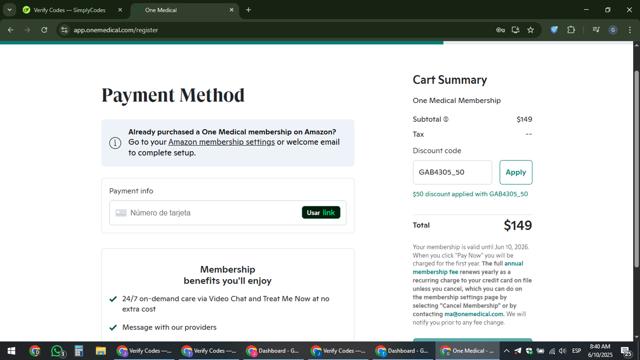Image resolution: width=640 pixels, height=360 pixels.
Task: Click network icon in system tray
Action: pyautogui.click(x=552, y=351)
